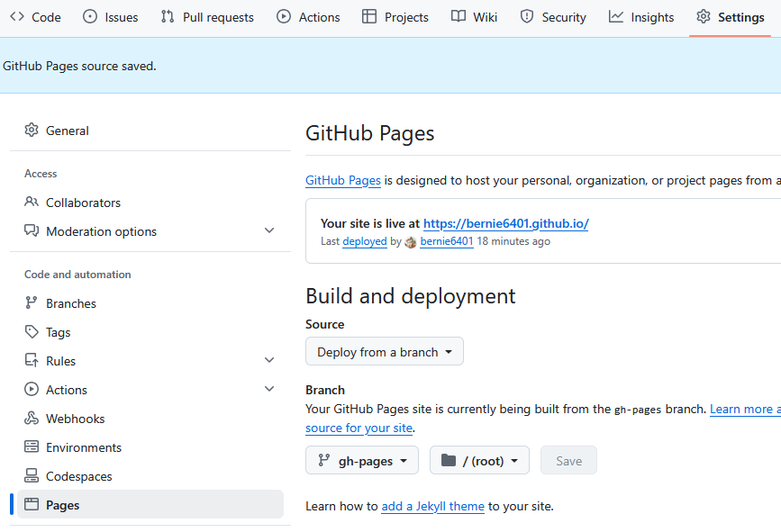Open Environments settings in the sidebar
The image size is (781, 532).
tap(150, 447)
